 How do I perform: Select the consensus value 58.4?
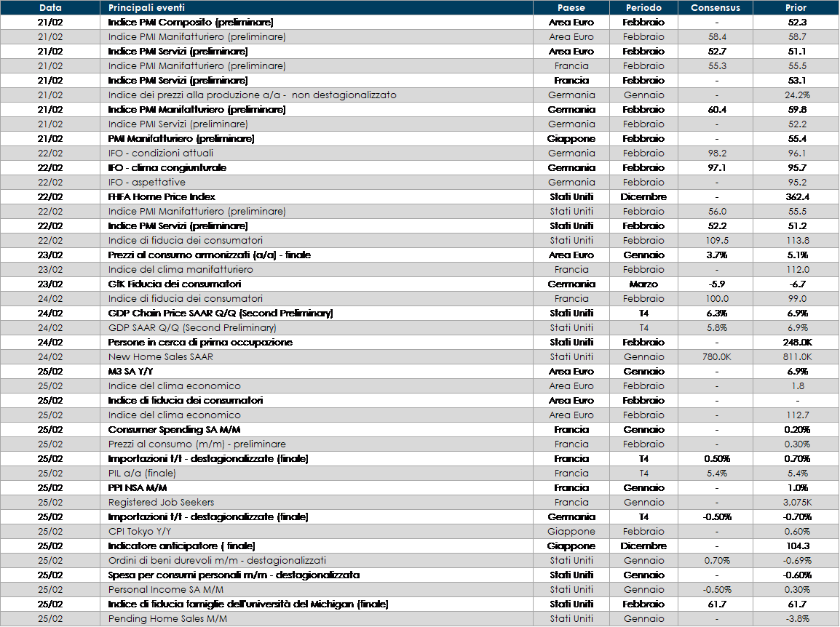[x=717, y=37]
